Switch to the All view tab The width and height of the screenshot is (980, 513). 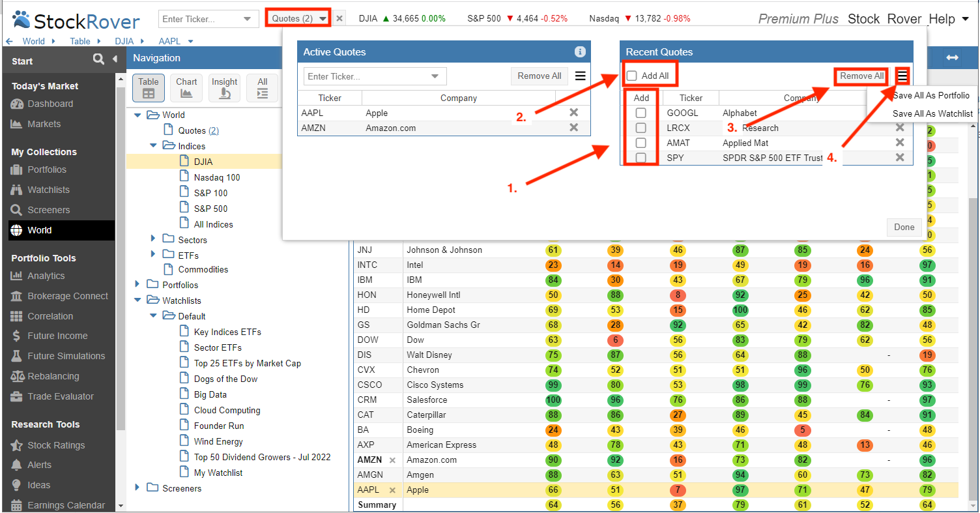pos(263,88)
